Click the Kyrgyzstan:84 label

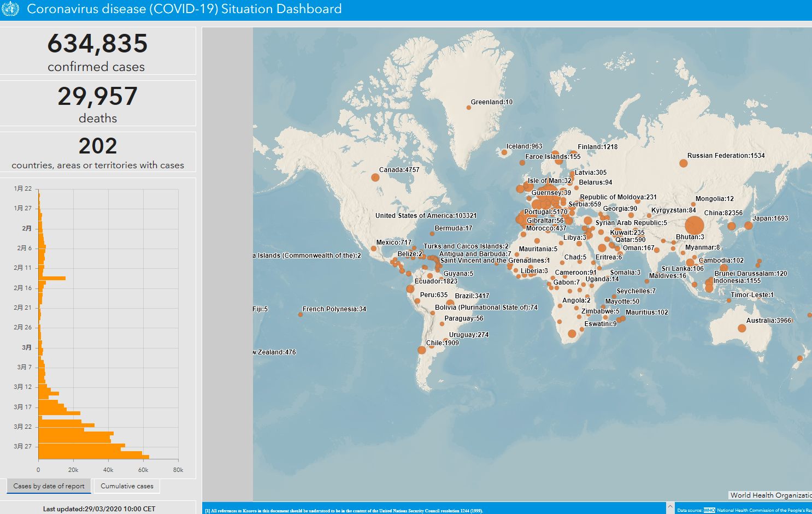pyautogui.click(x=673, y=210)
